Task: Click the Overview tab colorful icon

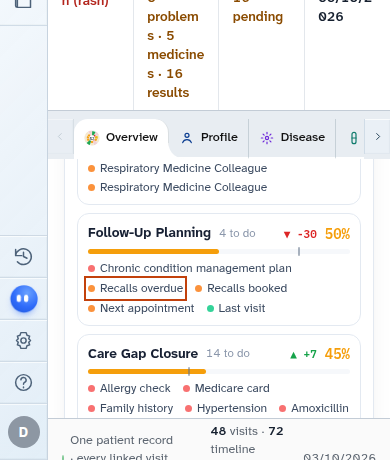Action: [92, 137]
